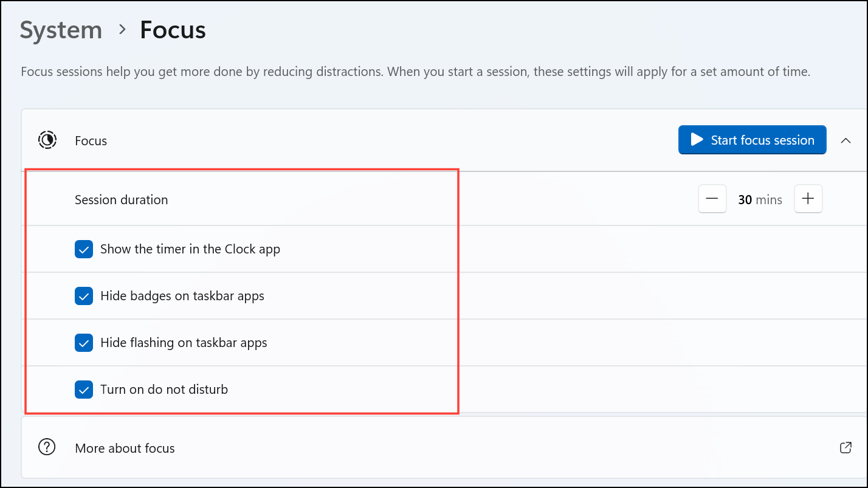Open More about focus link
868x488 pixels.
125,448
